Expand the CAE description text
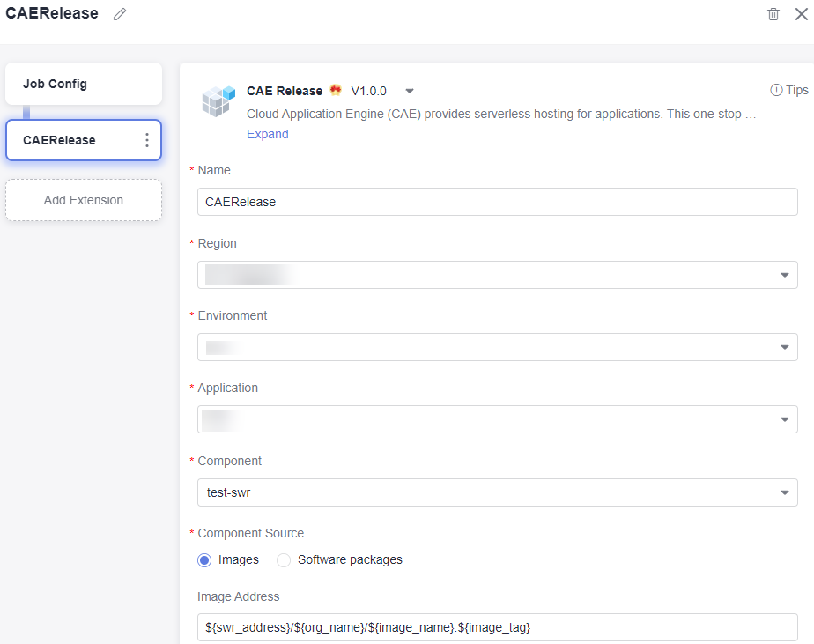 point(267,134)
